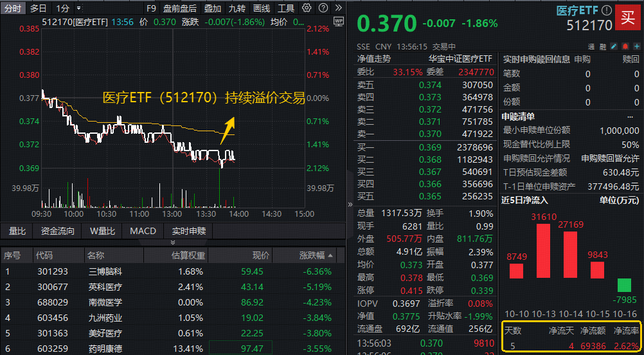Enable the 九转 indicator
The height and width of the screenshot is (355, 644).
pyautogui.click(x=237, y=8)
